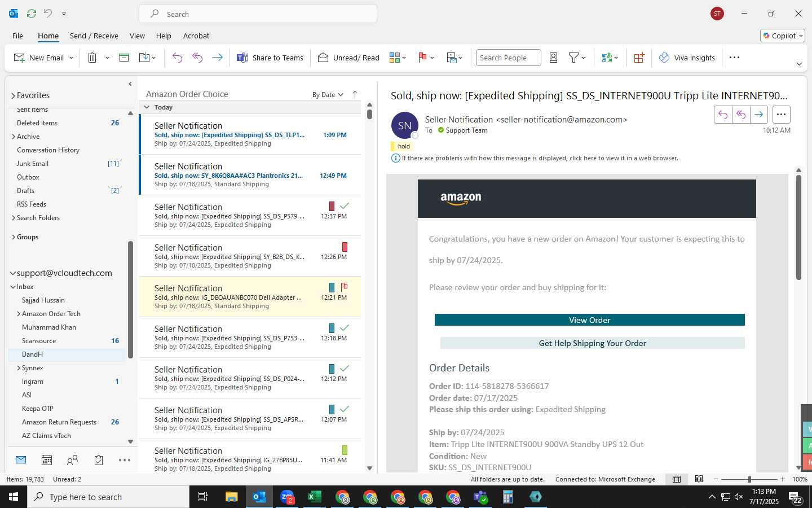
Task: Open the File menu
Action: click(x=17, y=36)
